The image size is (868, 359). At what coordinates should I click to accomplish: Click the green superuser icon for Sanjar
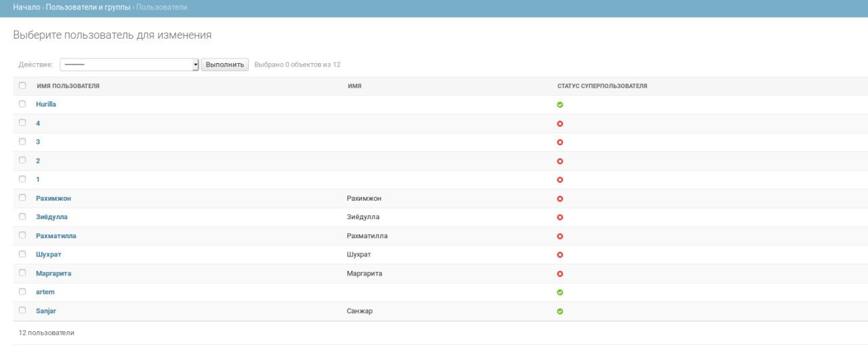(x=560, y=311)
